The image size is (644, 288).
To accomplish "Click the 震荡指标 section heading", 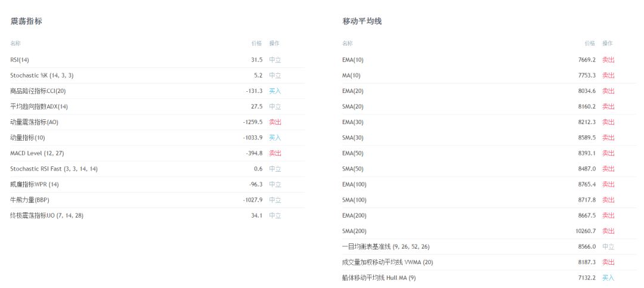I will (x=26, y=21).
